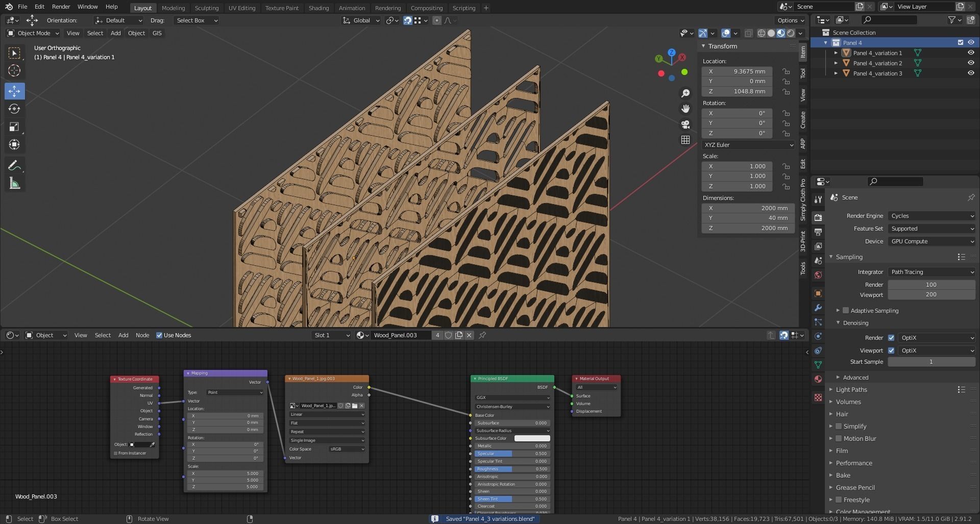Switch to wireframe viewport shading
The height and width of the screenshot is (524, 980).
pos(761,33)
